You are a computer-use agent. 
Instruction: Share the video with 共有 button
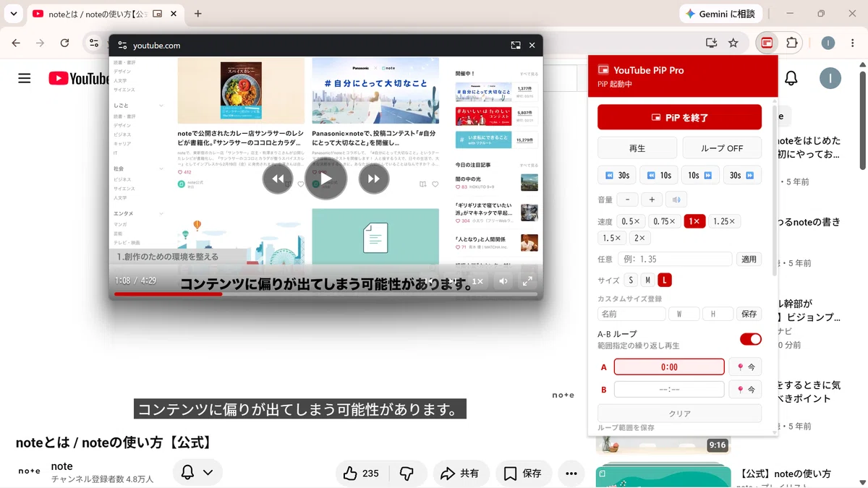(460, 474)
